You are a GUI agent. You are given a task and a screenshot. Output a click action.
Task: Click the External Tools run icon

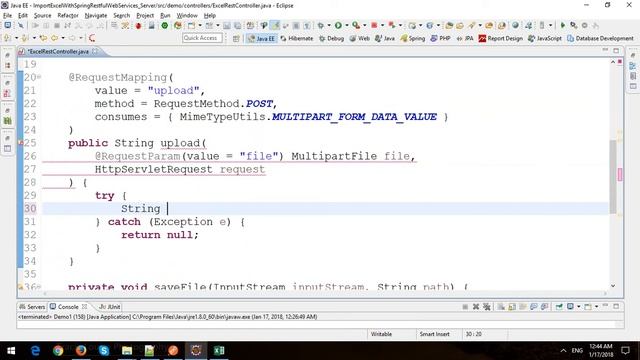pos(356,25)
